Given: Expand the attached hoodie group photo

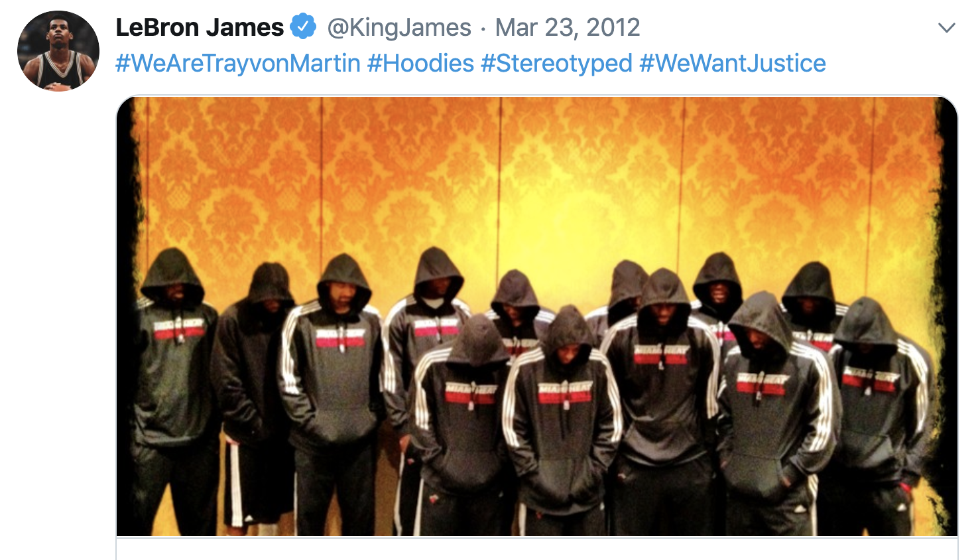Looking at the screenshot, I should coord(537,316).
